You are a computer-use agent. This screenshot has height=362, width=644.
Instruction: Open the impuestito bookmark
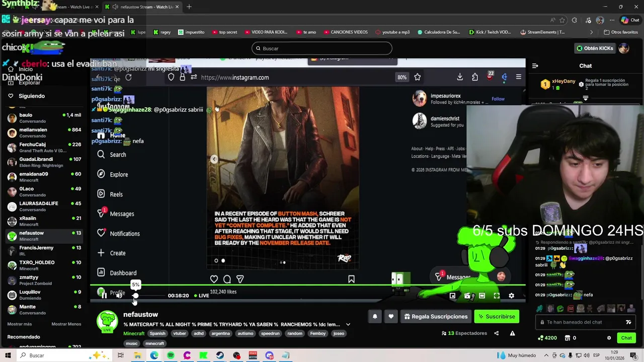[191, 32]
